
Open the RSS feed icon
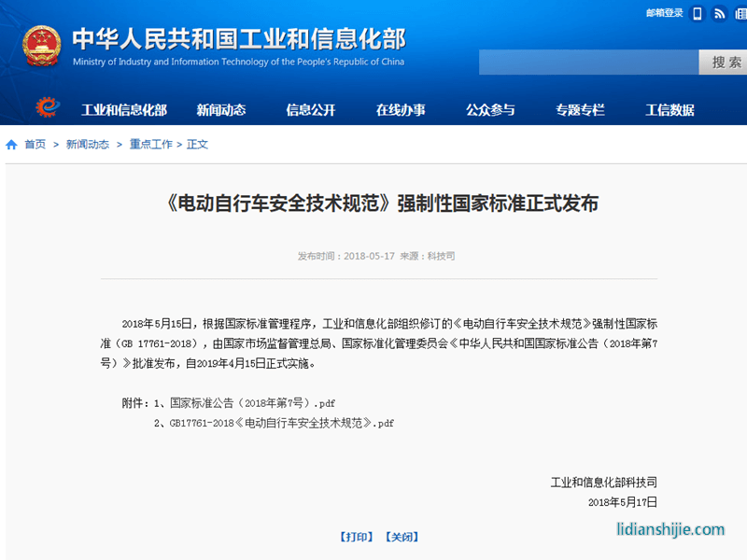720,13
